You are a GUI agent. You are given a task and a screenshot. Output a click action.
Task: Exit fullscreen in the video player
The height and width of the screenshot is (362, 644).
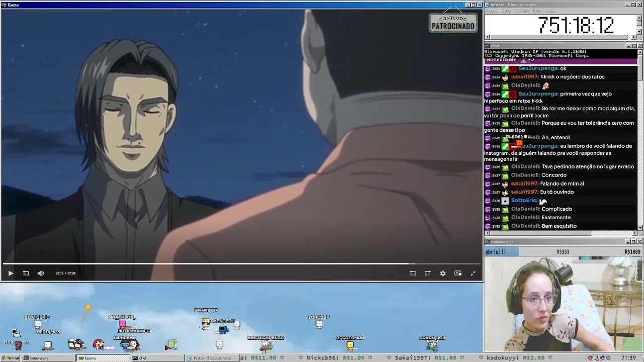click(x=473, y=273)
